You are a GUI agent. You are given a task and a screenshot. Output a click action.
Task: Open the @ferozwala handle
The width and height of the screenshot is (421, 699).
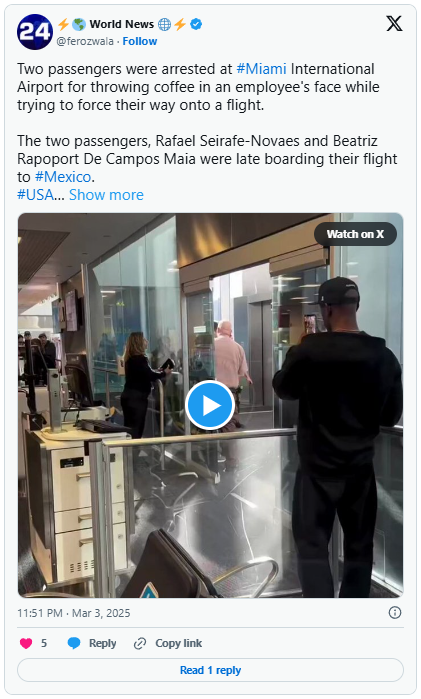point(85,41)
